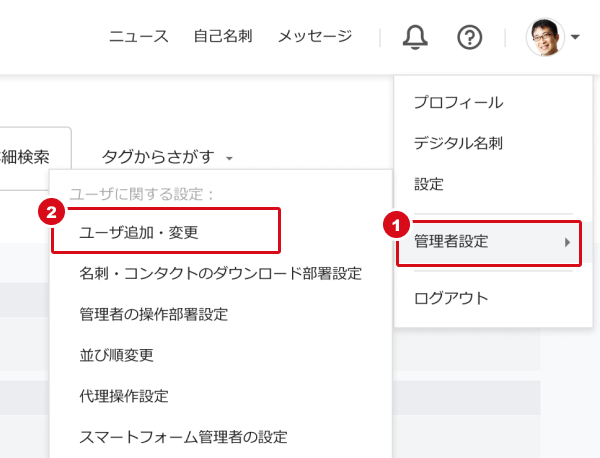Select 並び順変更 from the submenu

pyautogui.click(x=116, y=355)
